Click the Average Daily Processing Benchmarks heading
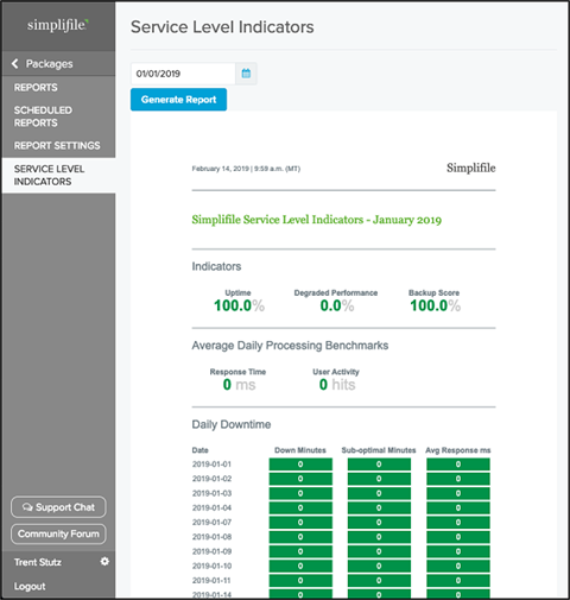 coord(290,346)
